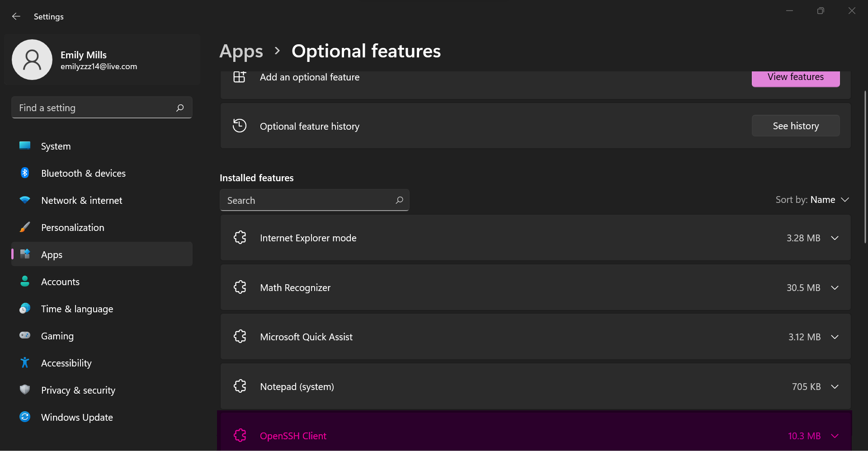Click the Add an optional feature icon
868x451 pixels.
[x=240, y=77]
